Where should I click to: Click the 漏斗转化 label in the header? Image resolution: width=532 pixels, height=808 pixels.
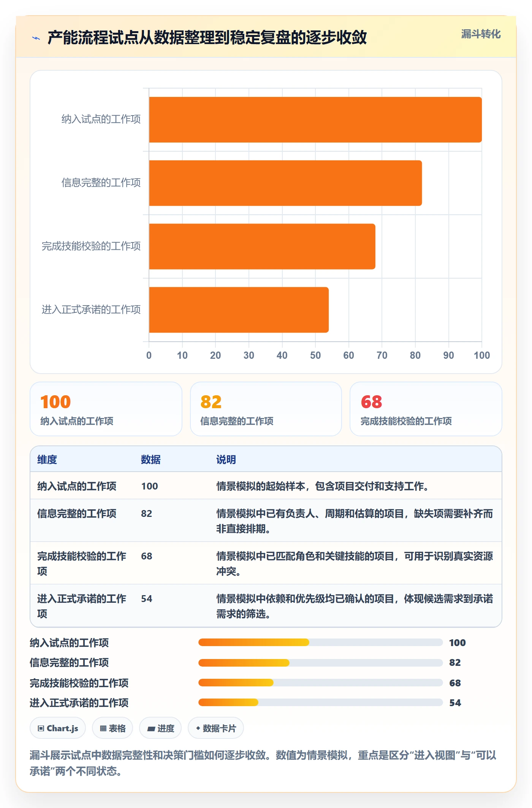[x=481, y=34]
